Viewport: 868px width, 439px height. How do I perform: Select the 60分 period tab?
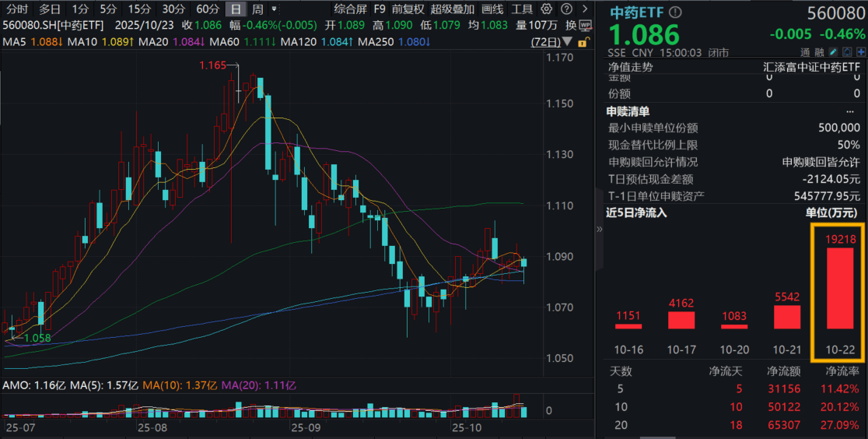(x=208, y=9)
